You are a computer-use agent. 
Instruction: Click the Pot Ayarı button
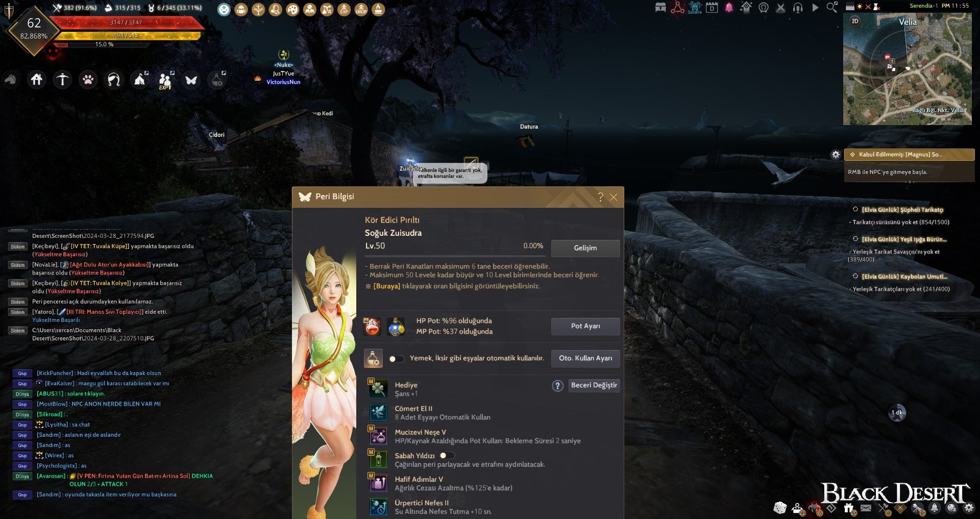[x=585, y=326]
